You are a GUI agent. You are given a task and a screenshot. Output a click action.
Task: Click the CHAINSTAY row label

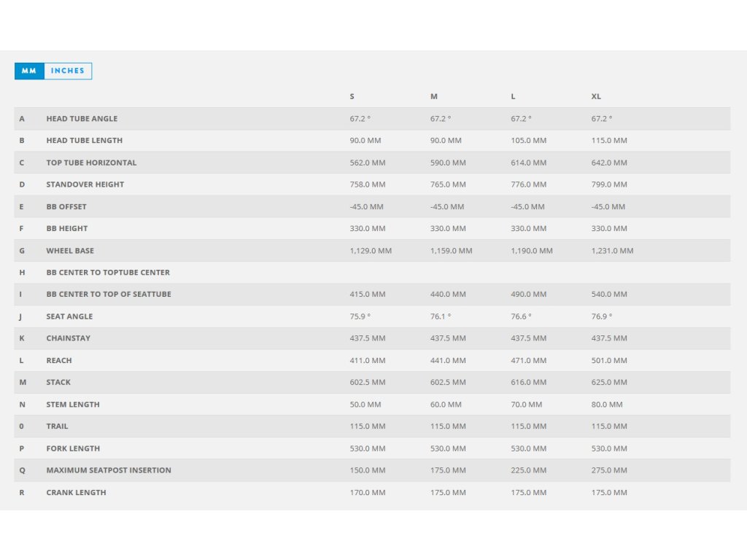68,338
